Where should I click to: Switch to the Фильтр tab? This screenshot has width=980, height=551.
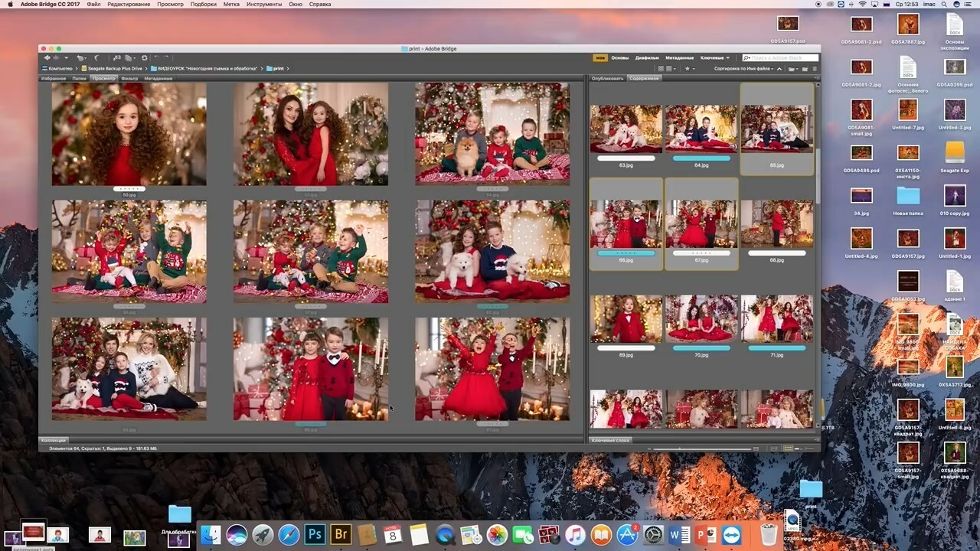click(129, 78)
